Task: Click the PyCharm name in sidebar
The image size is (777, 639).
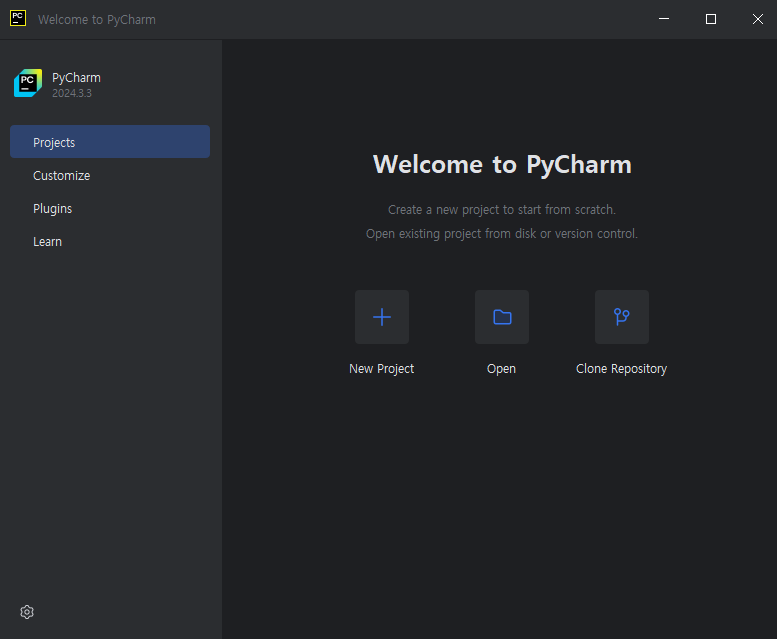Action: tap(76, 78)
